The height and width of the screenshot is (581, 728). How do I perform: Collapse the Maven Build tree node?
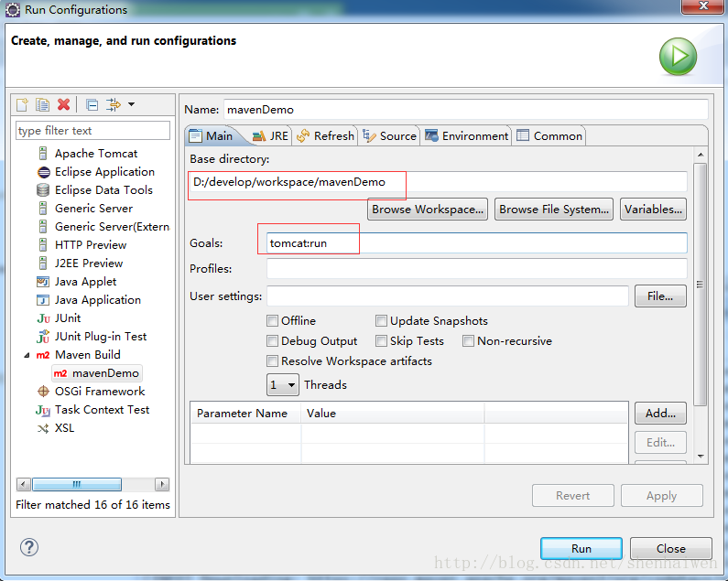tap(27, 356)
